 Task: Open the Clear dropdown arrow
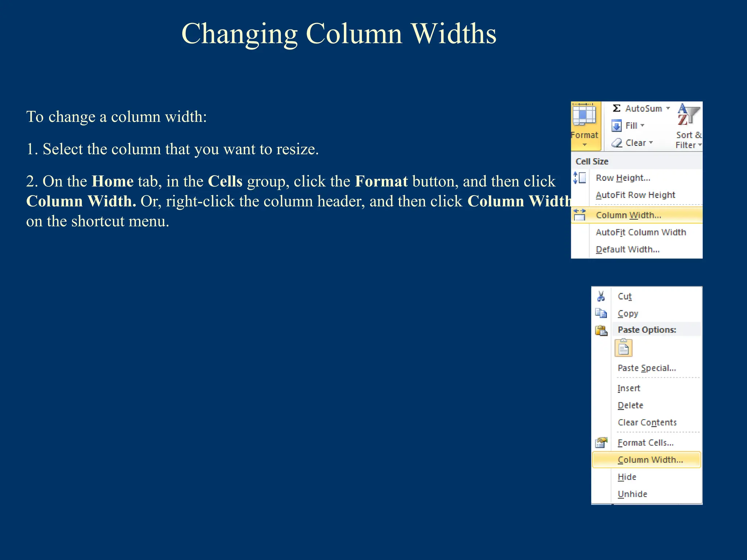651,143
